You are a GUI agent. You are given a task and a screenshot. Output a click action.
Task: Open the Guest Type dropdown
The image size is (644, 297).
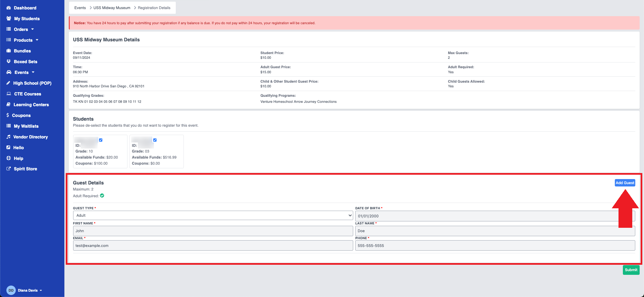213,215
